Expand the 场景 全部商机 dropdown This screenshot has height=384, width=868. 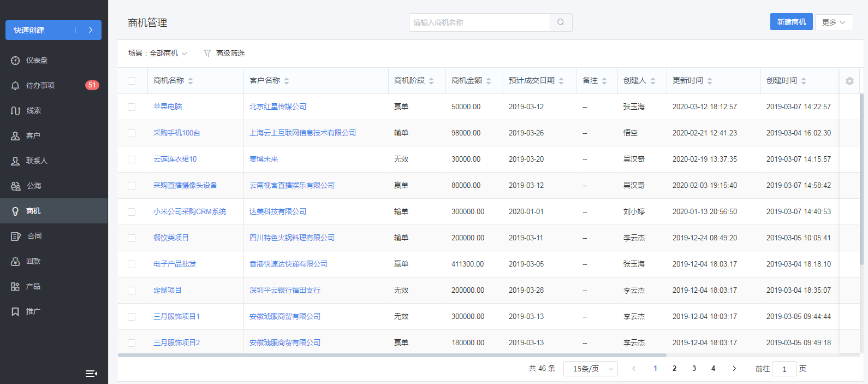click(158, 54)
